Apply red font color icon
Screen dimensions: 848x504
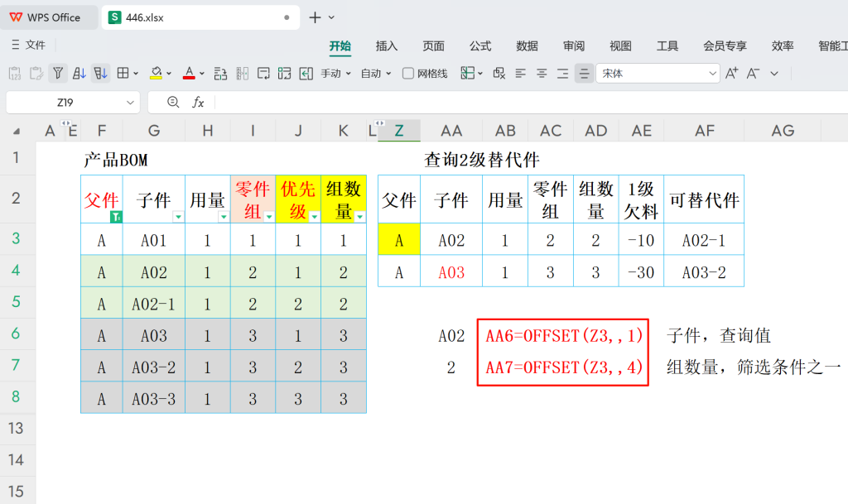(189, 74)
